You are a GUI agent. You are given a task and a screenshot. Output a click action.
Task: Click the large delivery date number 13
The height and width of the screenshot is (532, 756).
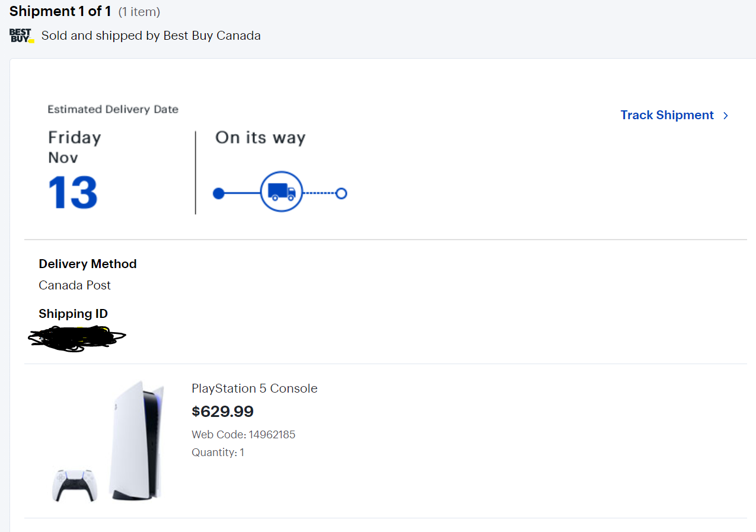[72, 193]
